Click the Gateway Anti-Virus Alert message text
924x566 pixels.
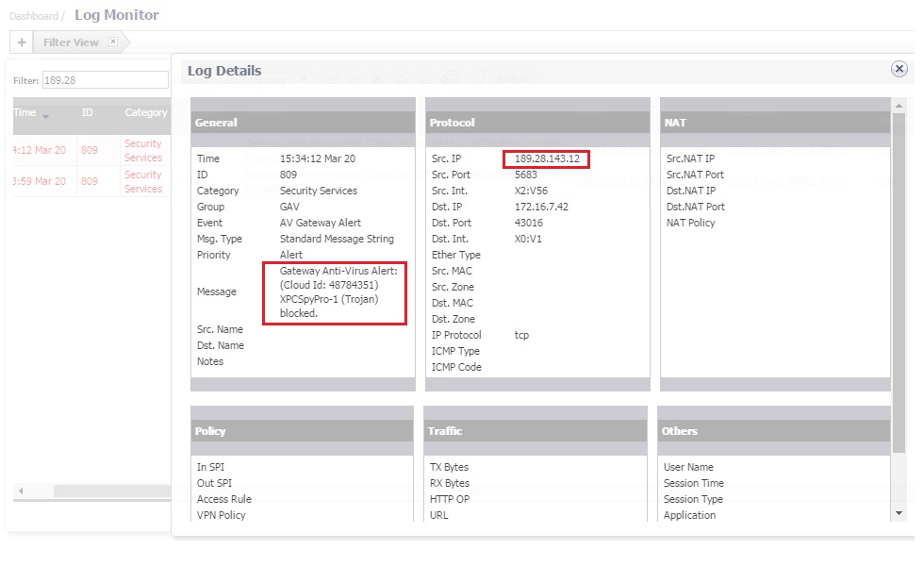click(x=335, y=292)
